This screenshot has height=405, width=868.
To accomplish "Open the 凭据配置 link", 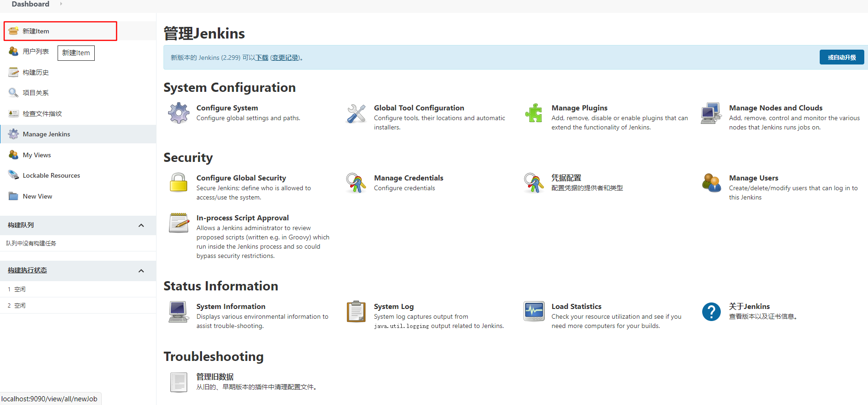I will [566, 178].
